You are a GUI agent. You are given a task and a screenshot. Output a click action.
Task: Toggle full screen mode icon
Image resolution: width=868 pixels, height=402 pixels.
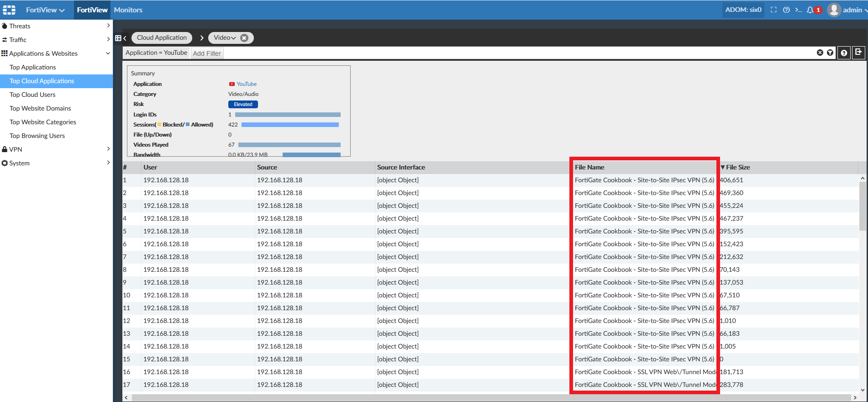(773, 10)
